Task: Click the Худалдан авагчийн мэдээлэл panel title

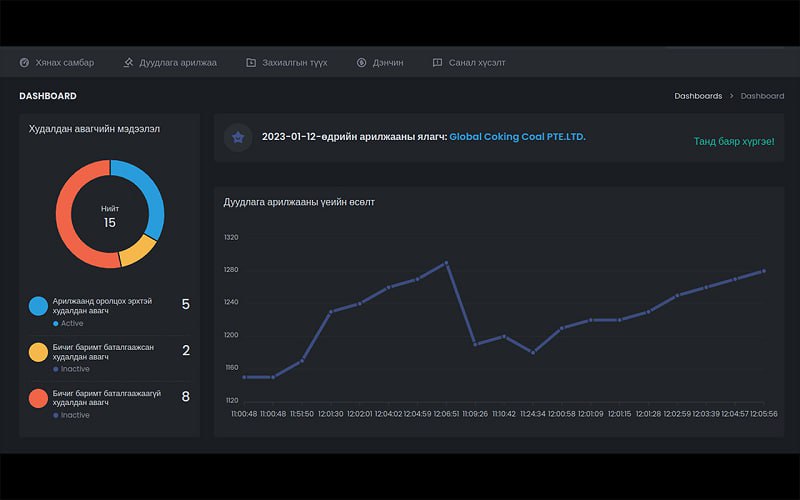Action: (x=94, y=129)
